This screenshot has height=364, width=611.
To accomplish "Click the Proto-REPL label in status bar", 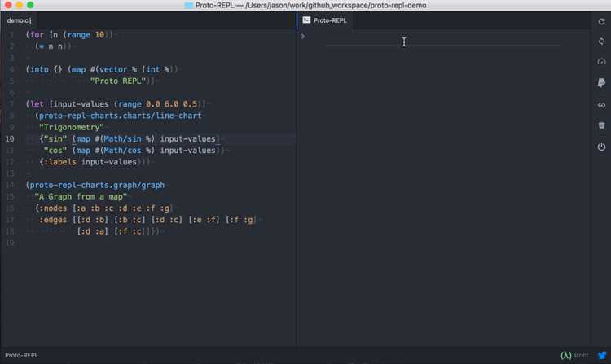I will (x=21, y=355).
